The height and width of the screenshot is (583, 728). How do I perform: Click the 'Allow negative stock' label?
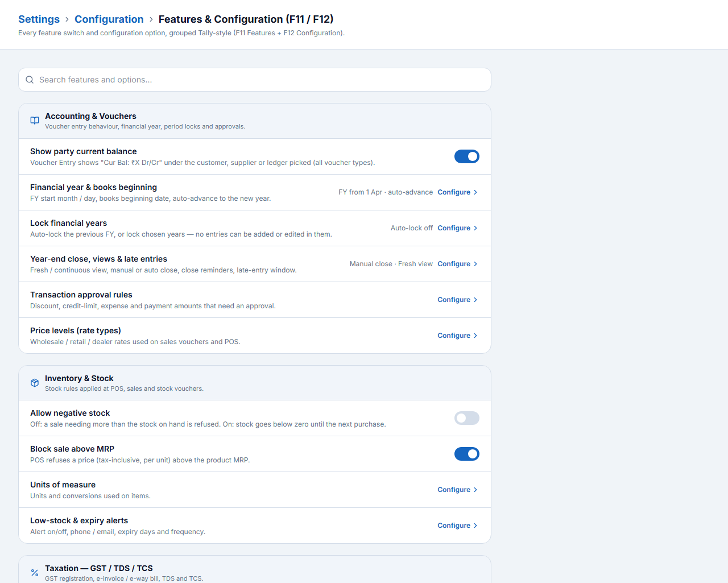(70, 413)
